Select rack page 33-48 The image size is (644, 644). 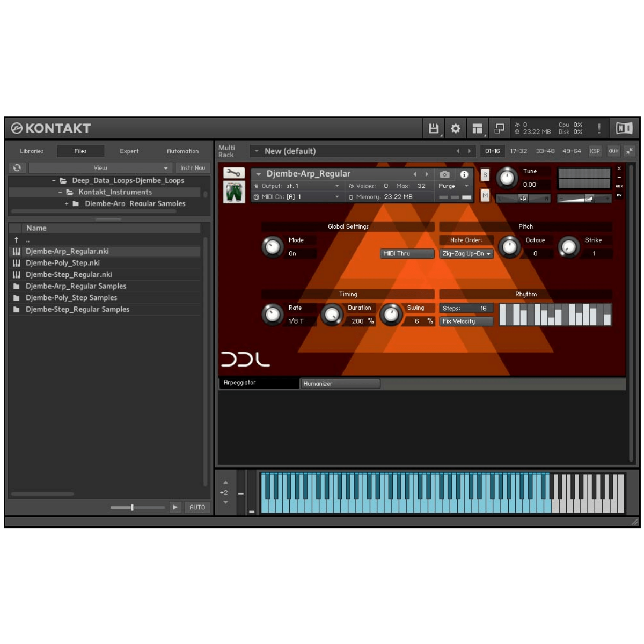[545, 151]
